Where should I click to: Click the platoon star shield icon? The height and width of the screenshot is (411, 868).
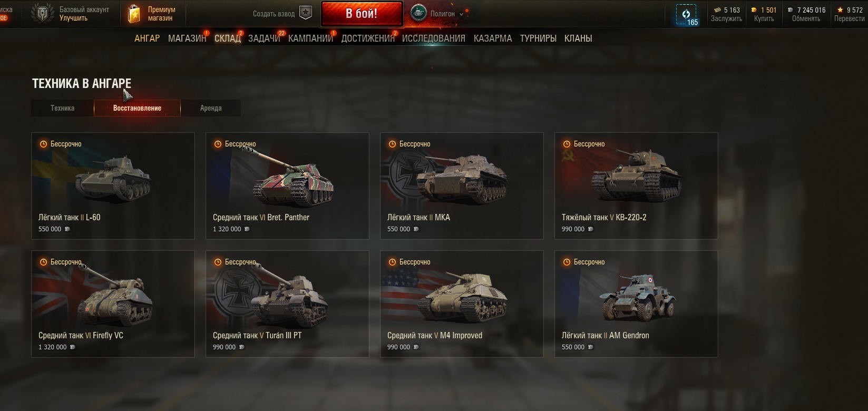point(306,13)
